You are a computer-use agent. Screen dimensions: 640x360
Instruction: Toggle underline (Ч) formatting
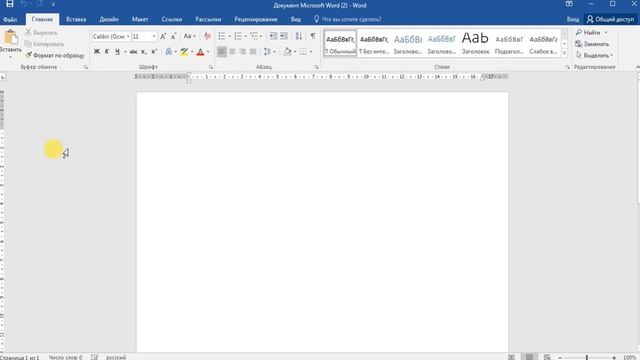[x=118, y=51]
